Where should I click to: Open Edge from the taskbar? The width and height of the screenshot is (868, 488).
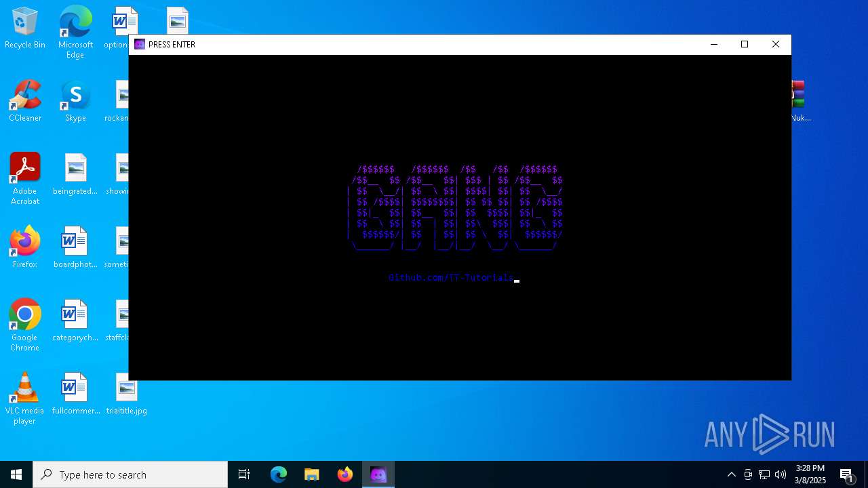pos(279,474)
